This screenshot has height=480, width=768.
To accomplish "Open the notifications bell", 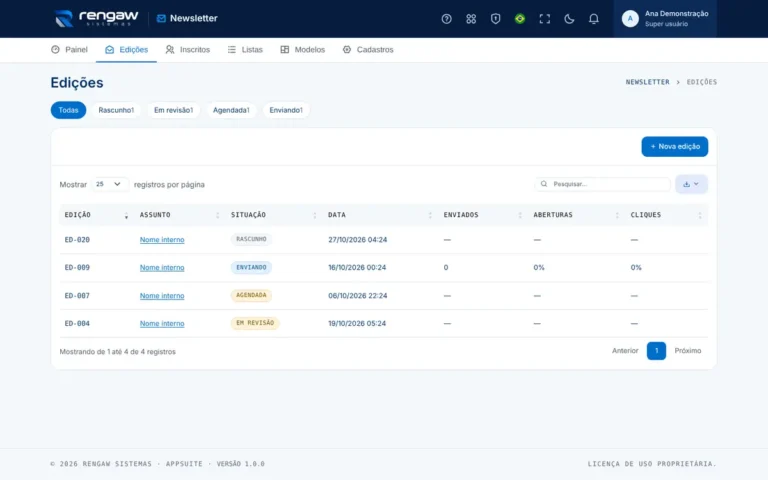I will tap(593, 19).
